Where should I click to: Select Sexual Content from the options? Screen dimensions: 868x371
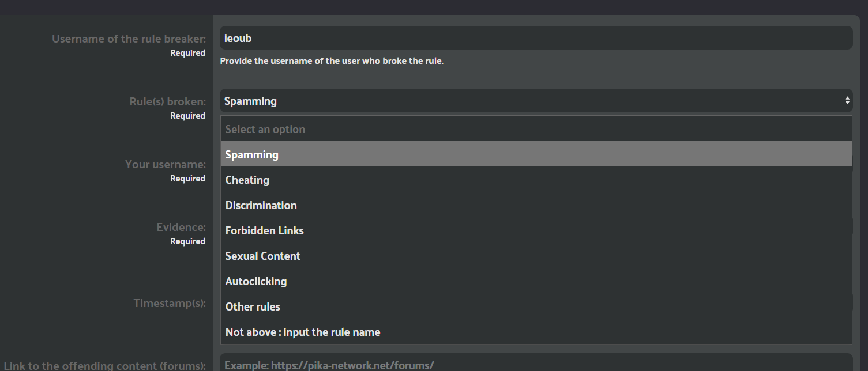point(536,256)
